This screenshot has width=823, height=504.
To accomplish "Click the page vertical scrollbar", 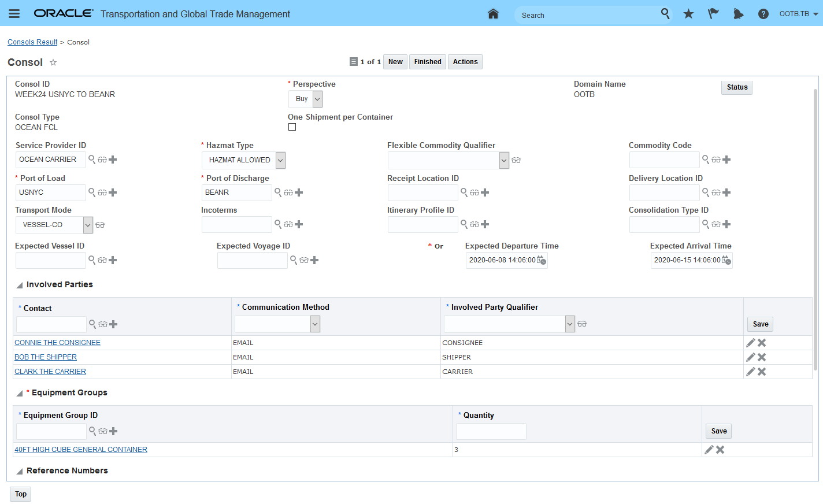I will point(815,228).
